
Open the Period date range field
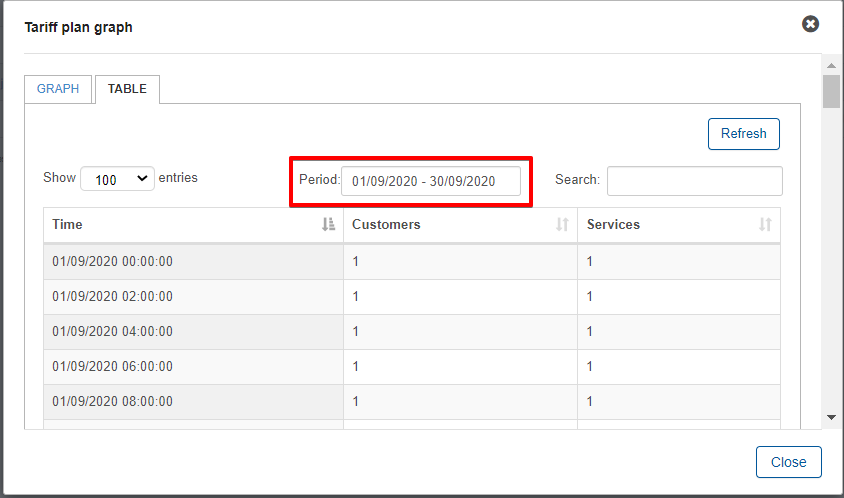[431, 181]
